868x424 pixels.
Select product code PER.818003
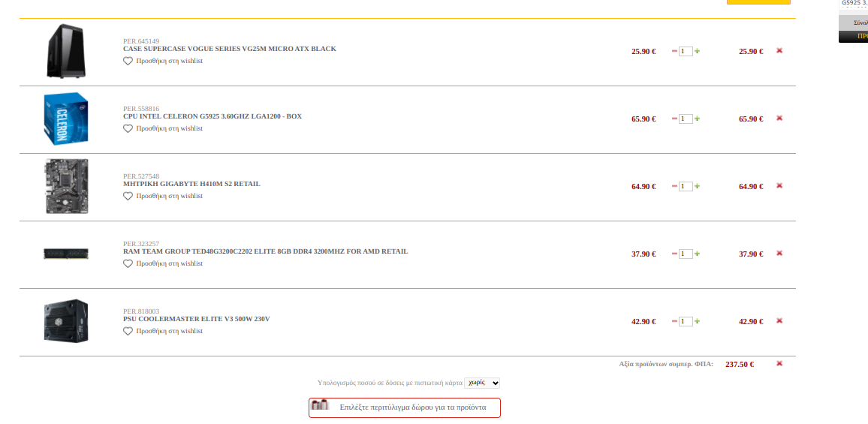141,311
